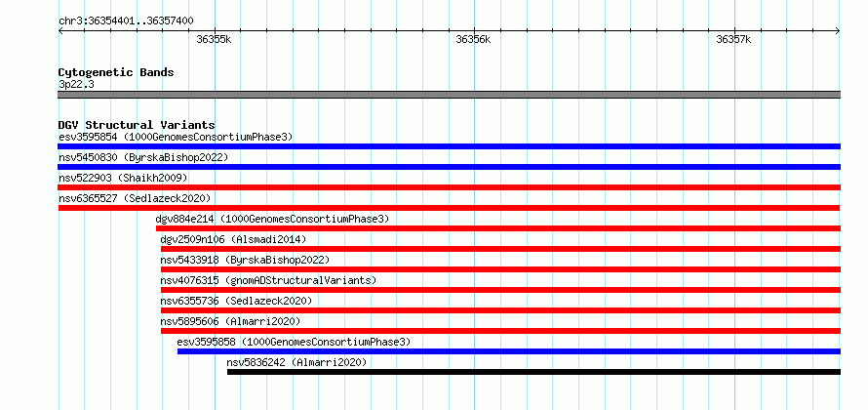Select the red dgv2509n106 feature bar
Screen dimensions: 868x410
pos(501,249)
